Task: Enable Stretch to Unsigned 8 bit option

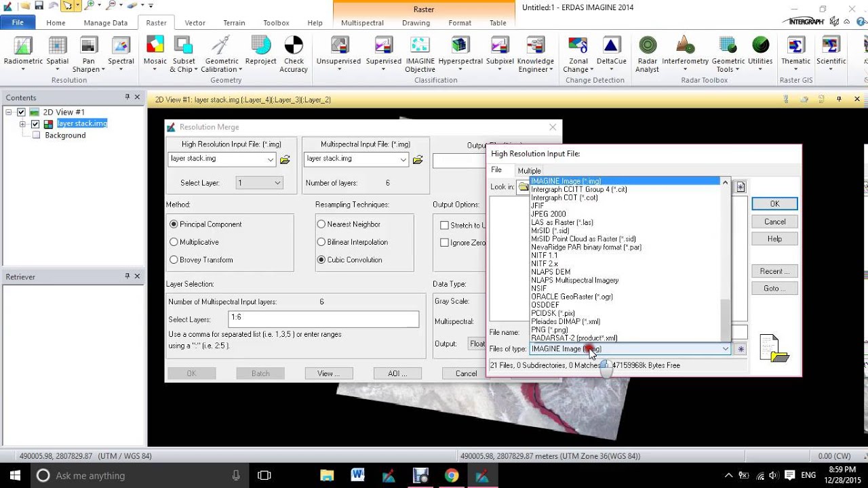Action: pos(444,225)
